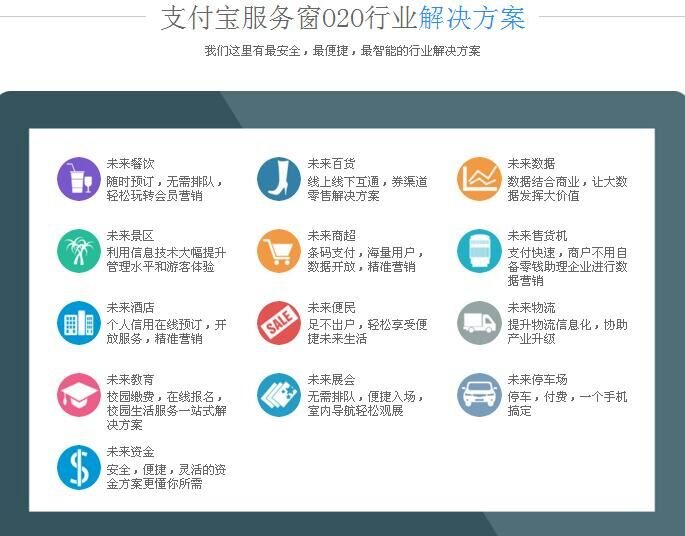The width and height of the screenshot is (685, 536).
Task: Click the 未来资金 description text
Action: click(x=166, y=477)
